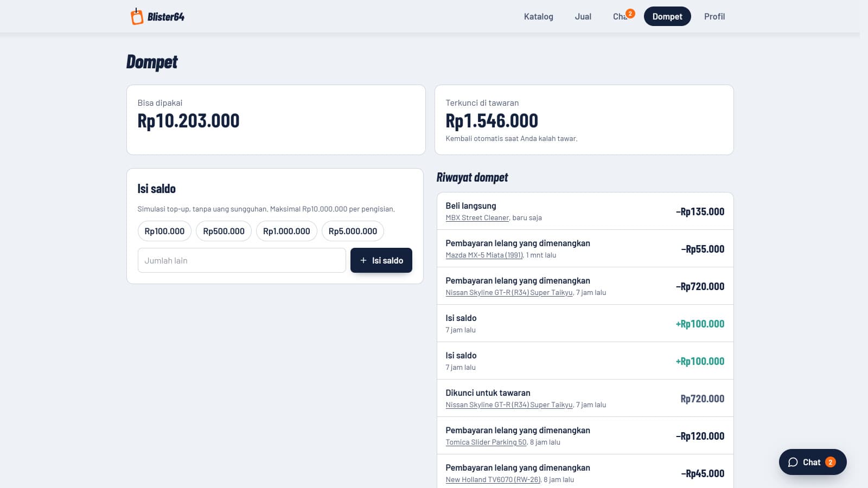Select the Rp5.000.000 top-up chip

pos(353,231)
